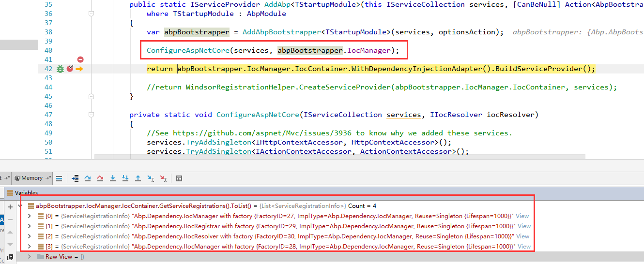Image resolution: width=644 pixels, height=264 pixels.
Task: Click line number 38 in the gutter
Action: click(x=48, y=32)
